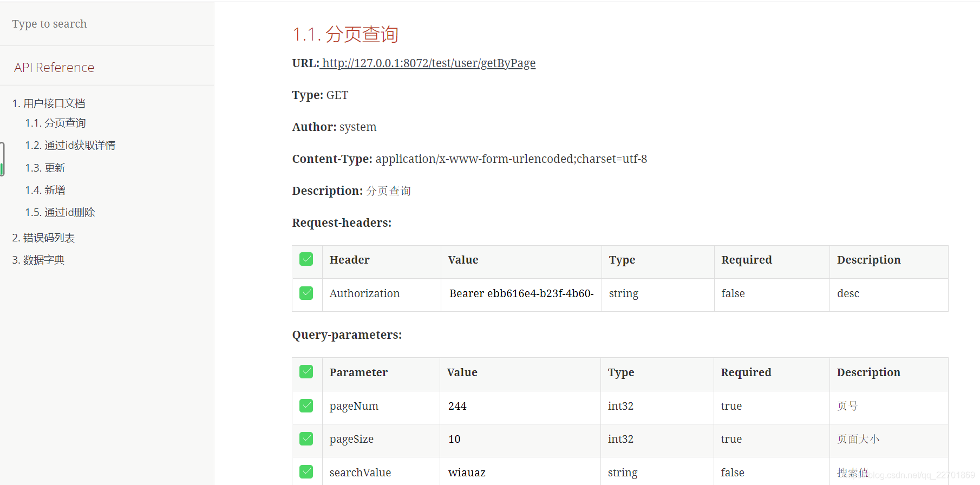Open section 1. 用户接口文档
The width and height of the screenshot is (980, 485).
(49, 103)
